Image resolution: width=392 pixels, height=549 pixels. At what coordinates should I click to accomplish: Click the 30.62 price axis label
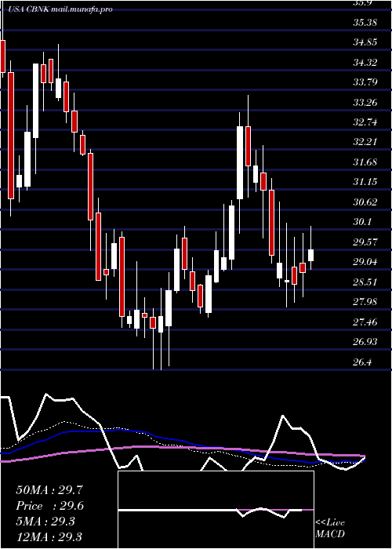click(x=365, y=202)
